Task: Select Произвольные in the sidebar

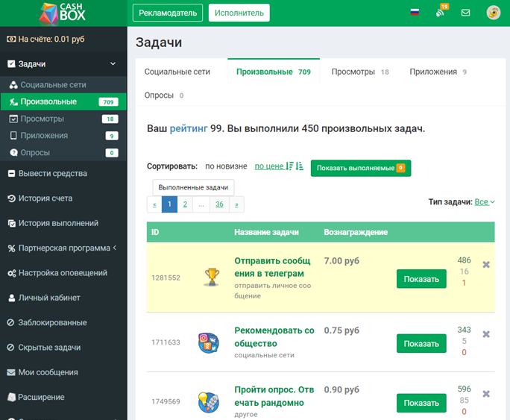Action: [x=63, y=101]
